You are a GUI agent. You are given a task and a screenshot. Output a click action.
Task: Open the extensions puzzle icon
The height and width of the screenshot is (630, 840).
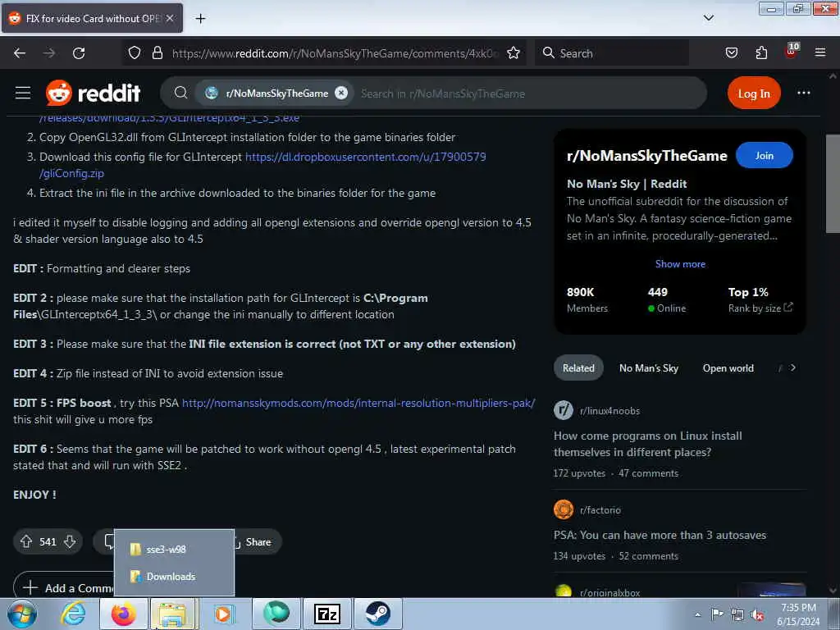click(x=761, y=52)
